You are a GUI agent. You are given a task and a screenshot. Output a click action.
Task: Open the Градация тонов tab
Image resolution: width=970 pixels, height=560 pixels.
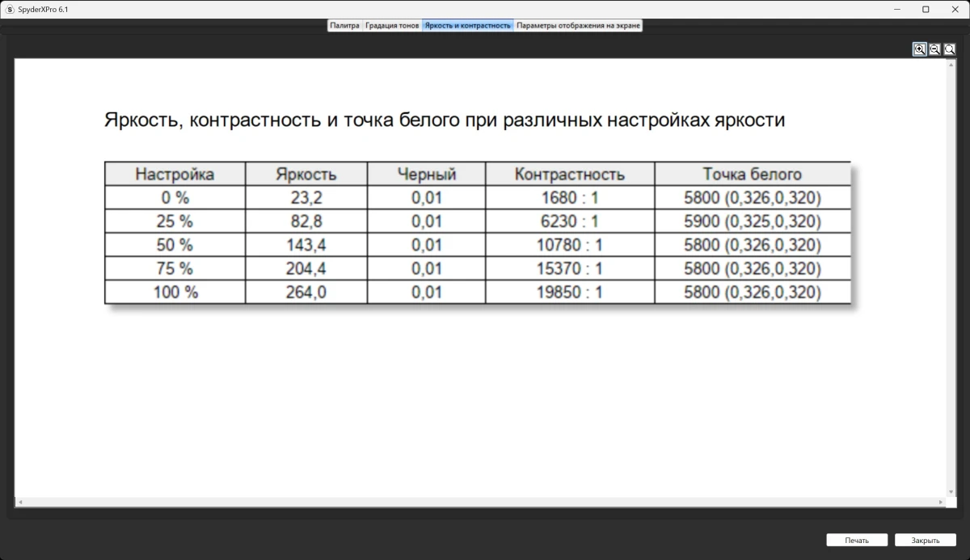tap(390, 25)
